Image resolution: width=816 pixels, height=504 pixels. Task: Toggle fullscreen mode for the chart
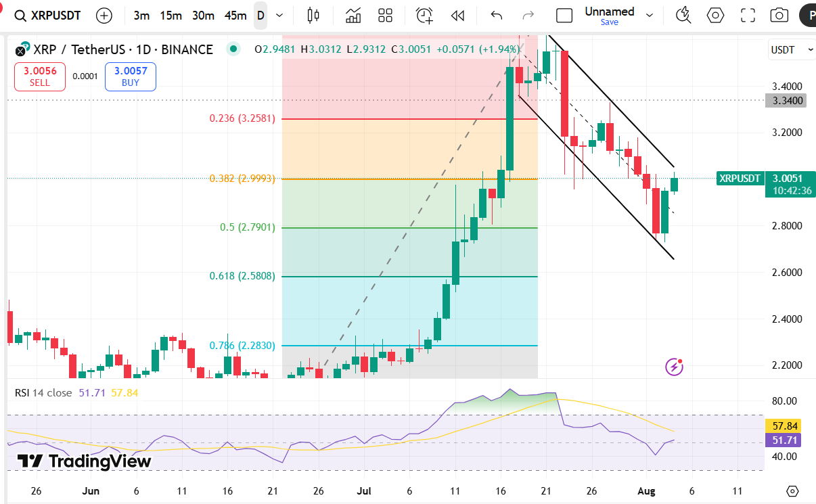pos(748,15)
